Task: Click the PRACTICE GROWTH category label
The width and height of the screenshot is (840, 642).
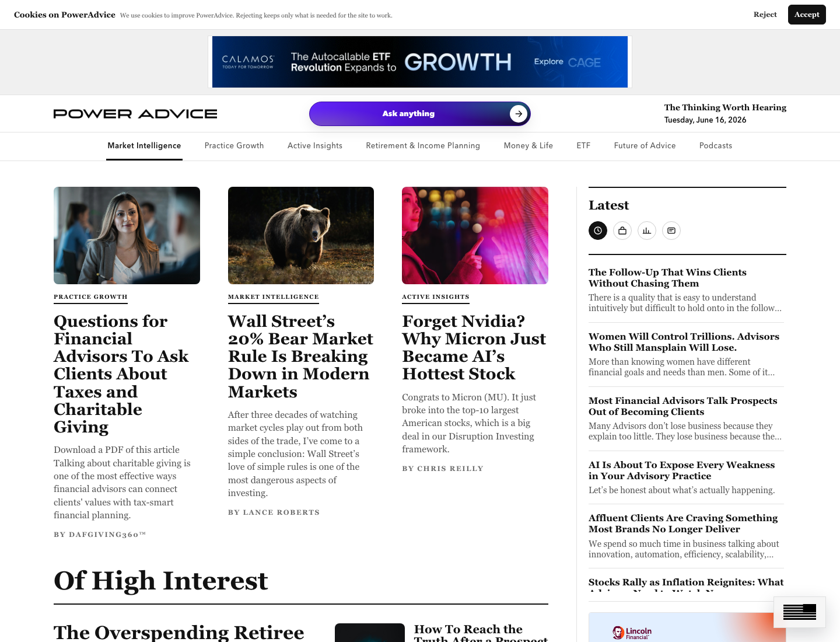Action: pyautogui.click(x=90, y=297)
